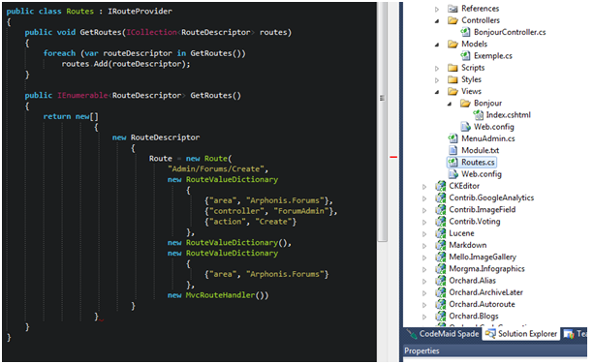
Task: Click the Markdown project icon
Action: 440,245
